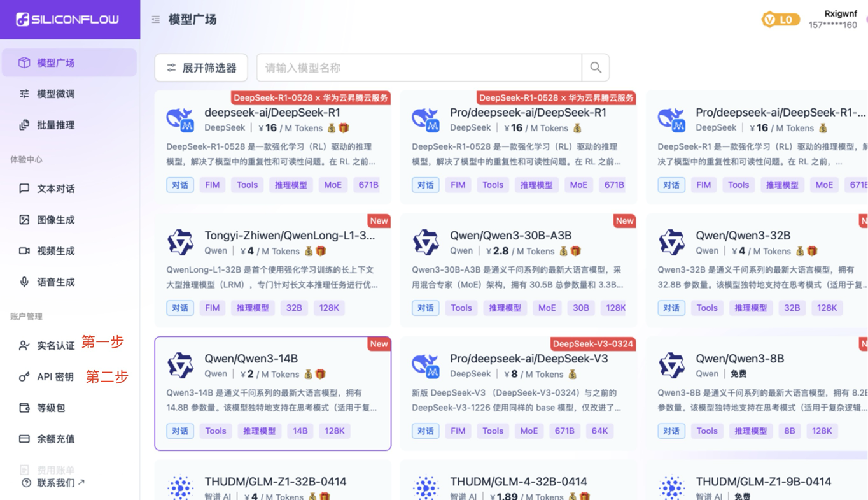Open the 余额充值 recharge page
The height and width of the screenshot is (500, 868).
57,438
